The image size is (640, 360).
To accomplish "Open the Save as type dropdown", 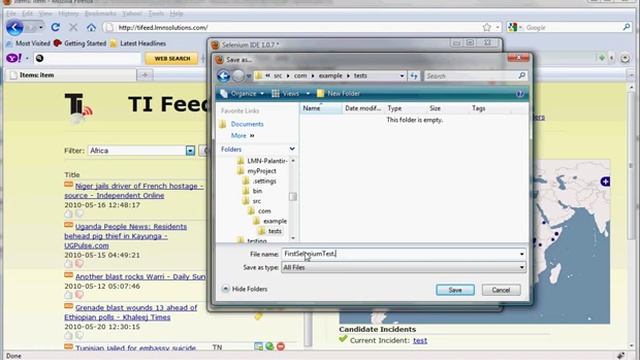I will click(522, 267).
